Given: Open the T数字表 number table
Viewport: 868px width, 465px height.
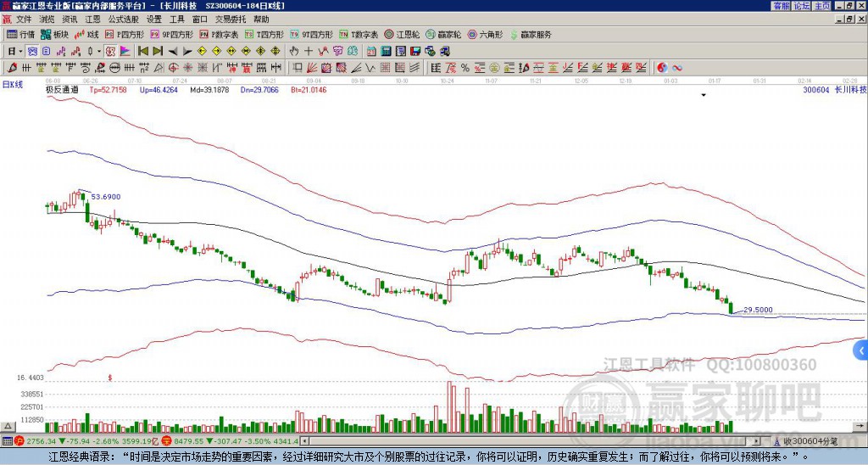Looking at the screenshot, I should click(359, 35).
